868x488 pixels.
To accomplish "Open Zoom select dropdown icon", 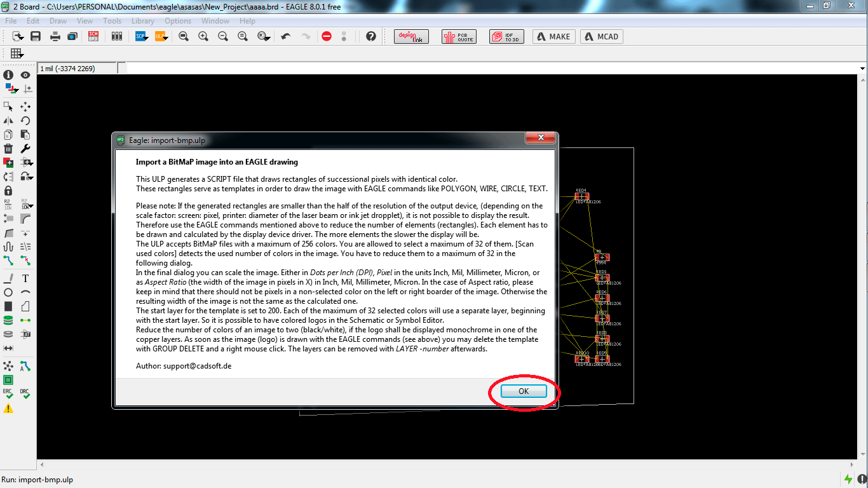I will point(264,37).
